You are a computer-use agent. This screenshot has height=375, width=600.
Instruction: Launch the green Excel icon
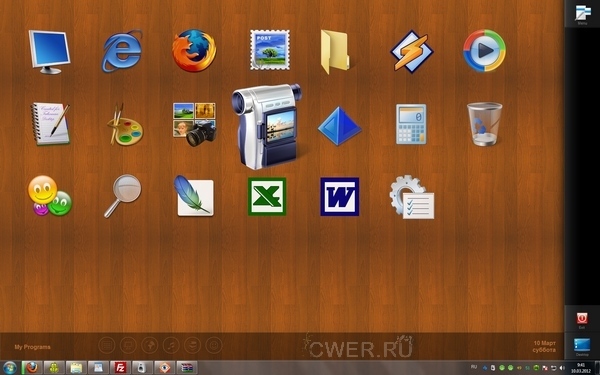tap(267, 196)
